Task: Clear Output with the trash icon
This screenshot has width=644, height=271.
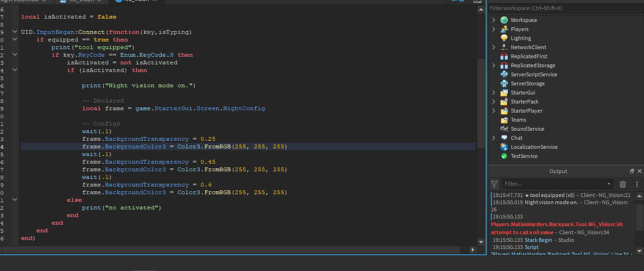Action: pyautogui.click(x=623, y=184)
